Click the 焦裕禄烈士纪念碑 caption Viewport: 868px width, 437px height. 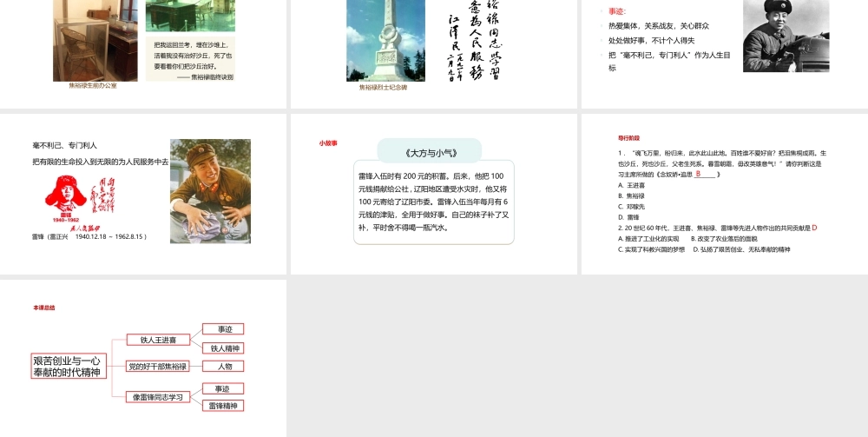(x=383, y=88)
